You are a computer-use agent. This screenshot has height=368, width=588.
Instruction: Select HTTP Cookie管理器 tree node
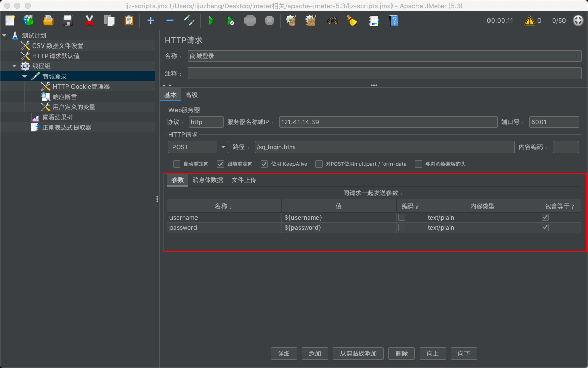tap(81, 86)
